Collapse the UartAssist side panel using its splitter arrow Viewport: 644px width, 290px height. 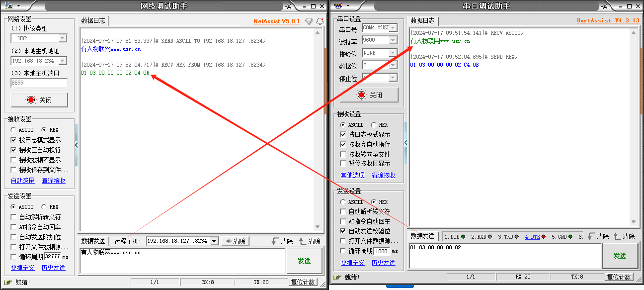pyautogui.click(x=406, y=142)
